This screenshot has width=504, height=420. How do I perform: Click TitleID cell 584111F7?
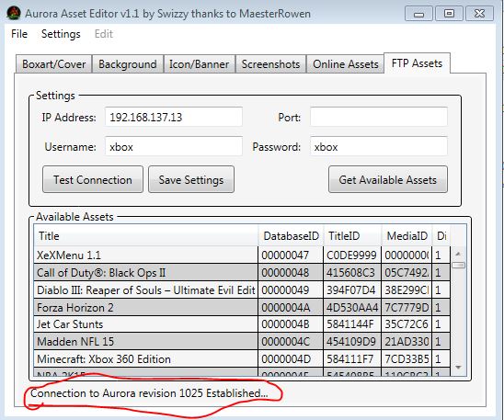[352, 358]
